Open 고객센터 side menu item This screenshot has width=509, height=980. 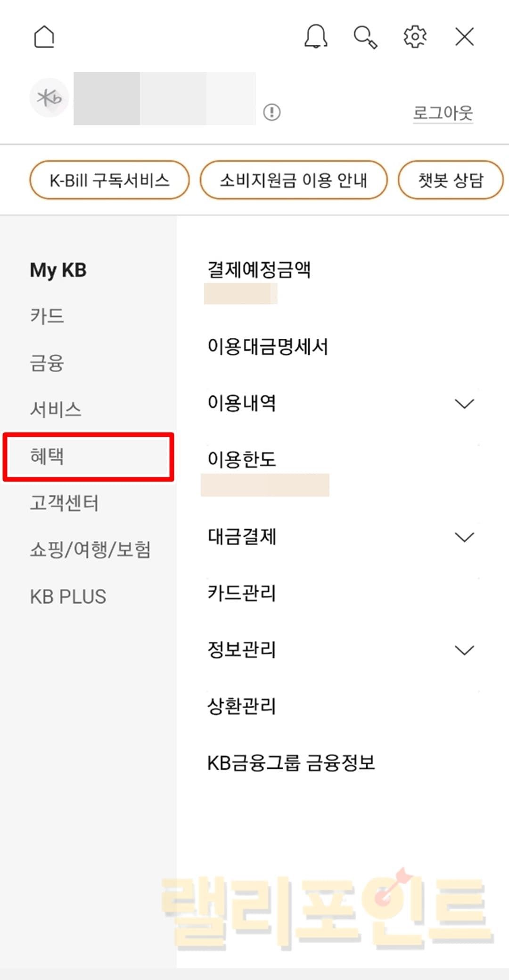64,503
